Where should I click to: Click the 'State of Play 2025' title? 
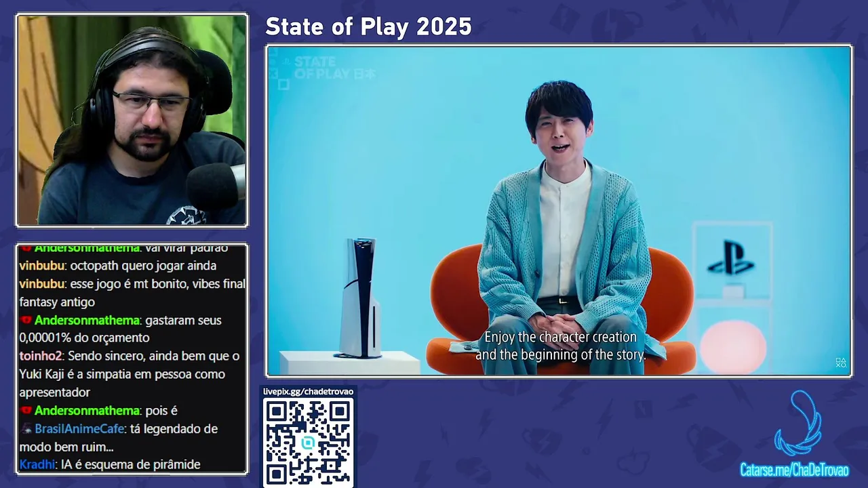pyautogui.click(x=368, y=26)
